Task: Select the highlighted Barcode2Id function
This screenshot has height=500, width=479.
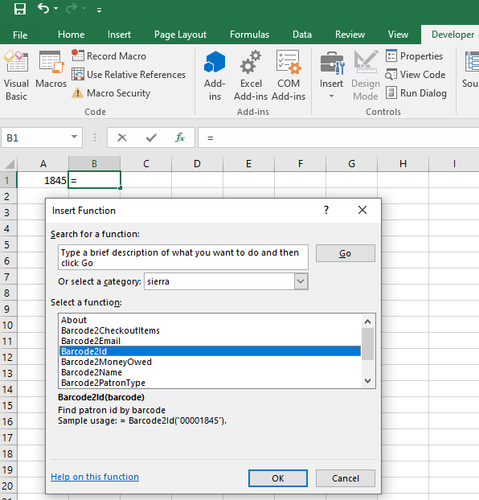Action: click(210, 351)
